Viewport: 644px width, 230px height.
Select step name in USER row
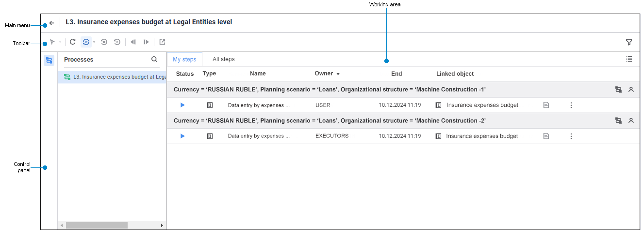click(x=259, y=105)
